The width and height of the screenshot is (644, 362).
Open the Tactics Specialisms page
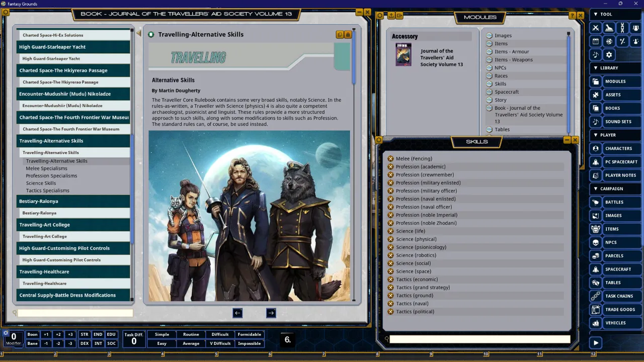point(48,191)
